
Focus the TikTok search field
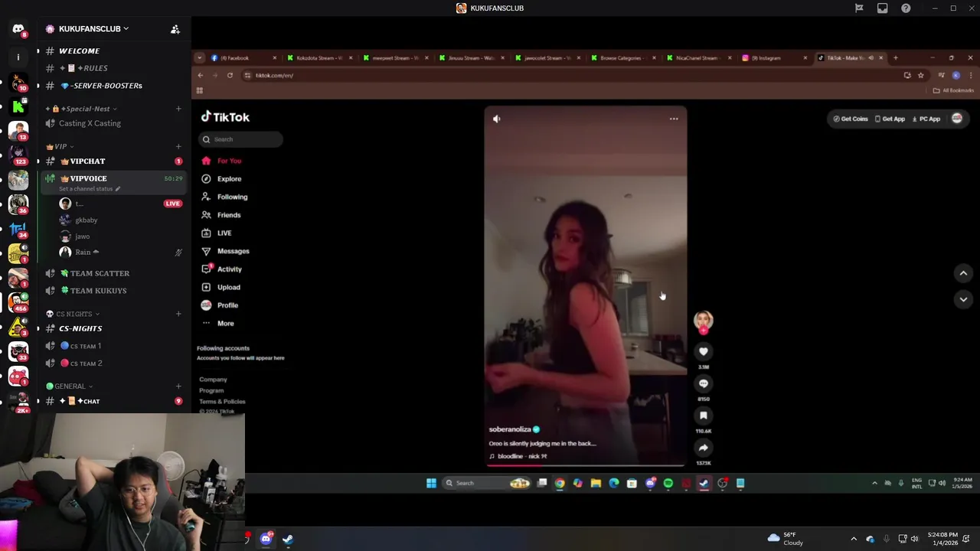pyautogui.click(x=240, y=139)
